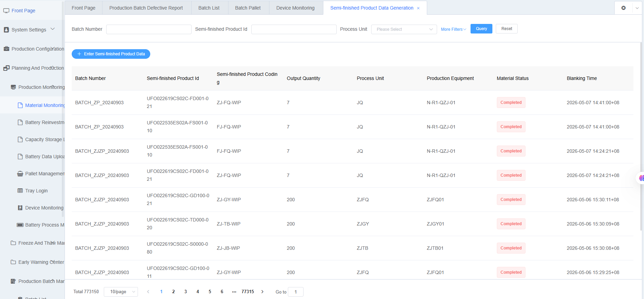The height and width of the screenshot is (299, 644).
Task: Open Production Batch Defective Report tab
Action: [x=146, y=8]
